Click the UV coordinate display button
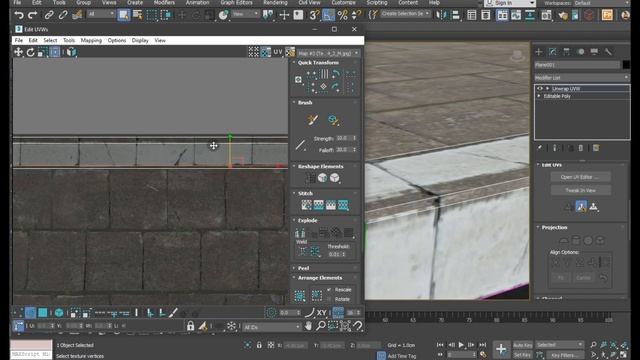Screen dimensions: 640x360 click(278, 52)
